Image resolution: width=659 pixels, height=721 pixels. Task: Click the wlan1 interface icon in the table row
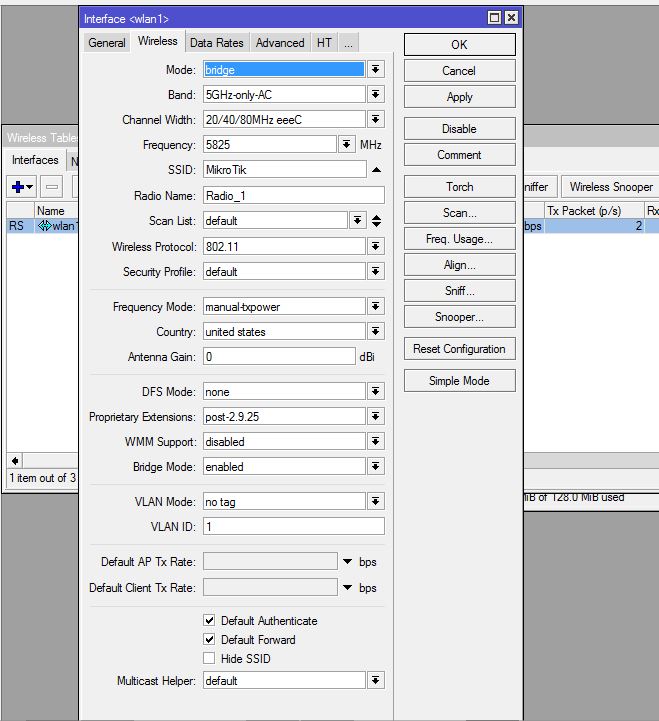click(44, 226)
